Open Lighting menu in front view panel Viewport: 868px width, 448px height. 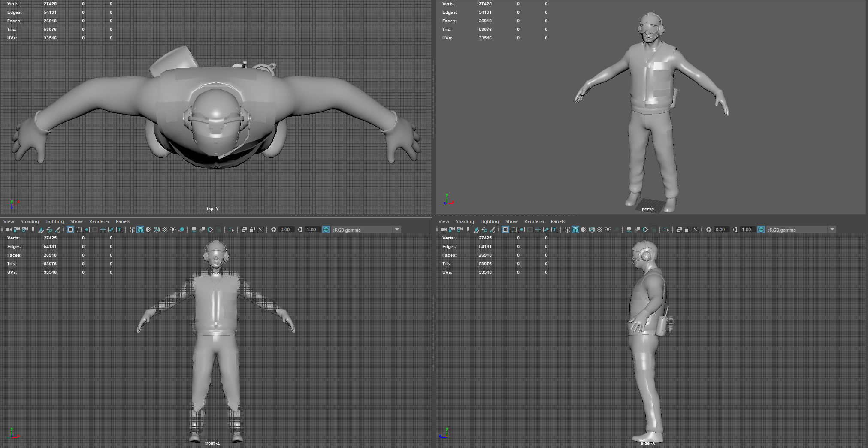click(54, 221)
